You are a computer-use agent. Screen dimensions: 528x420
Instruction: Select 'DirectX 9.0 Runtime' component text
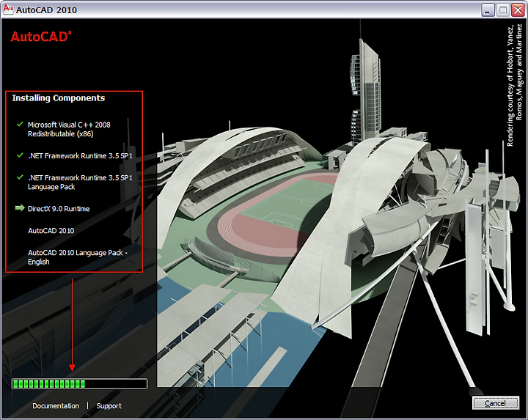tap(59, 209)
